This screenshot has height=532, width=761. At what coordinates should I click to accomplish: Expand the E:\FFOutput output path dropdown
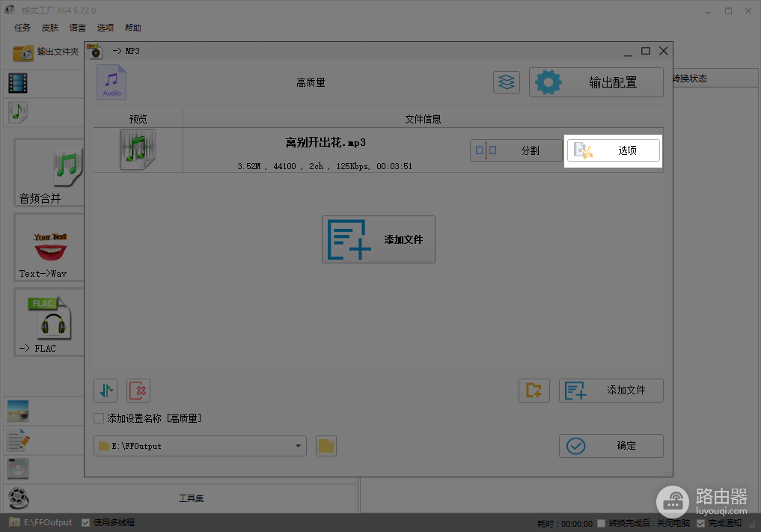click(298, 446)
